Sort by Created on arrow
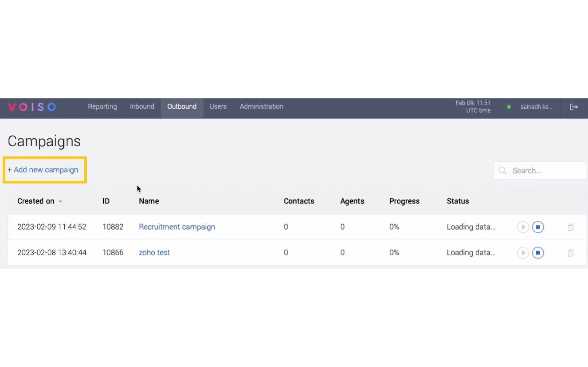This screenshot has height=367, width=588. coord(60,201)
